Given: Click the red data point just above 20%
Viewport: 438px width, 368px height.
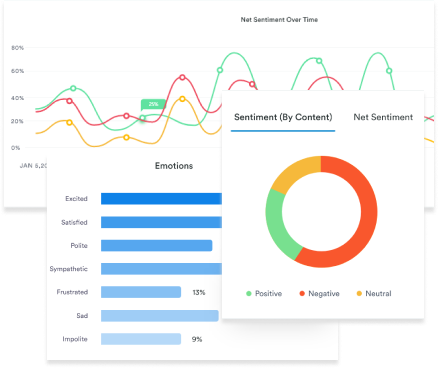Looking at the screenshot, I should click(x=126, y=116).
